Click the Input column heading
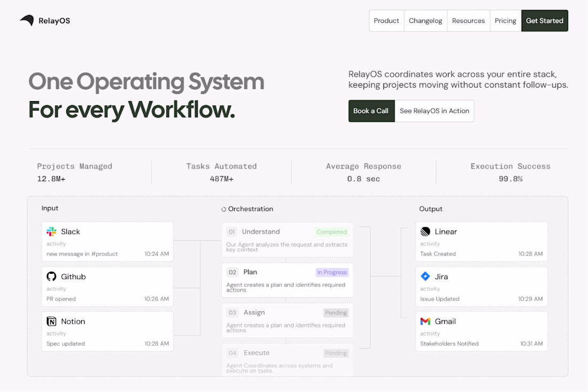The width and height of the screenshot is (588, 392). 50,208
